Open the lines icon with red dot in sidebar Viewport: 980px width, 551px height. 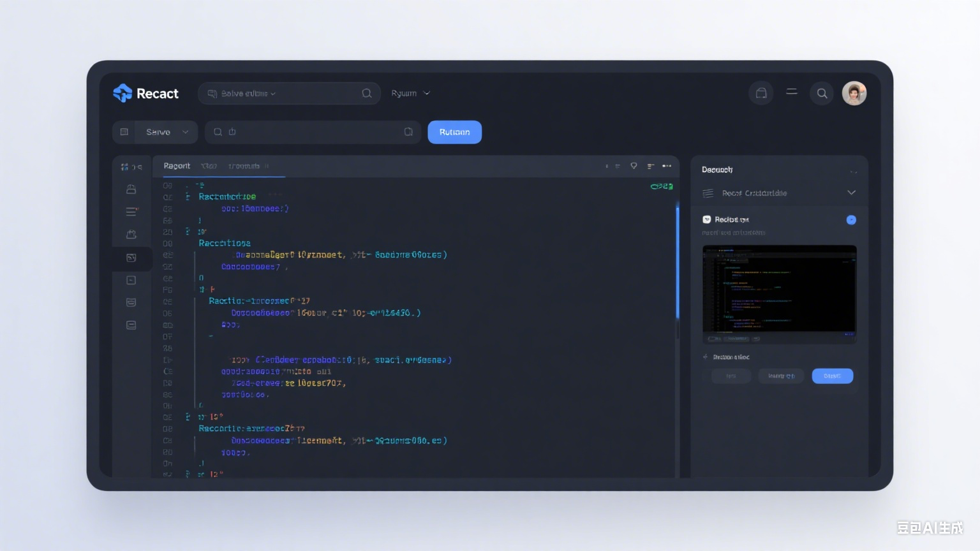coord(131,211)
